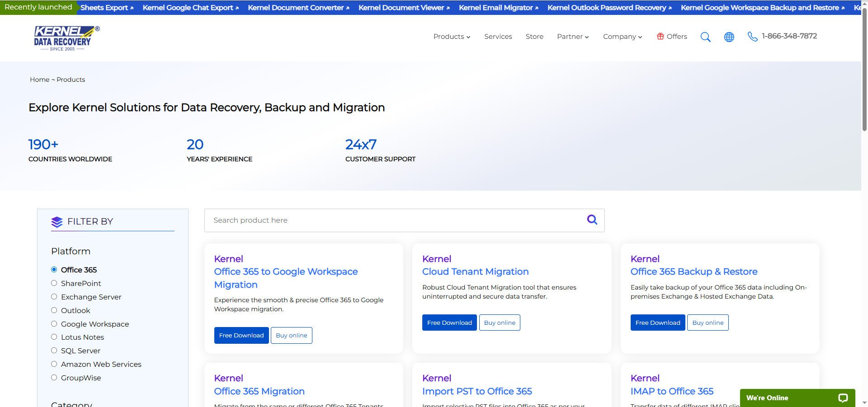Click Buy online for Office 365 Backup & Restore
This screenshot has width=868, height=407.
(708, 323)
